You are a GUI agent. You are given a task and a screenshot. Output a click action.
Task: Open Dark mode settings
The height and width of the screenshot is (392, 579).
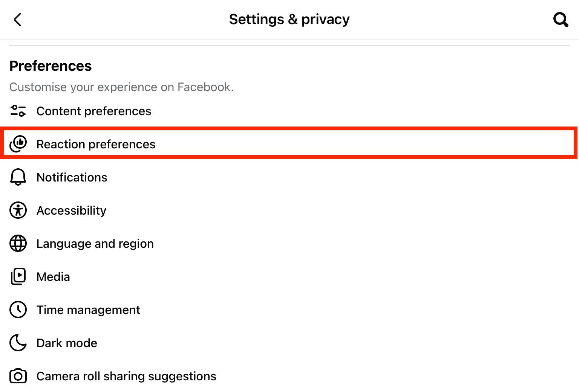[x=67, y=343]
